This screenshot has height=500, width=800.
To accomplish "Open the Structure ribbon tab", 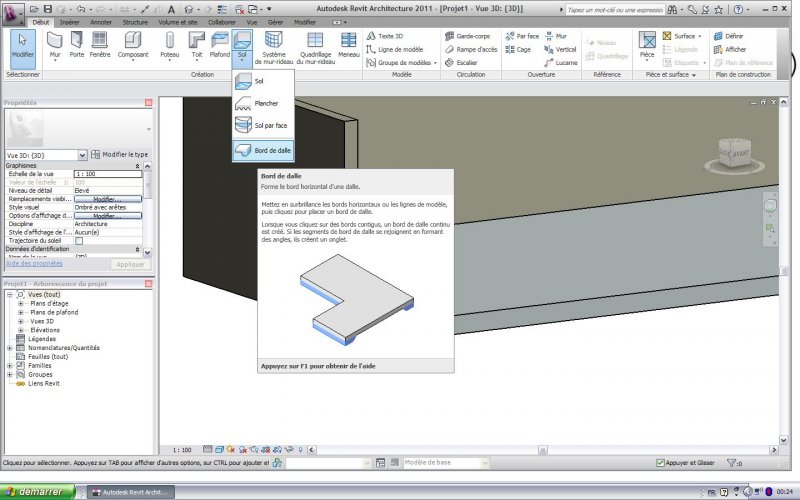I will tap(135, 22).
